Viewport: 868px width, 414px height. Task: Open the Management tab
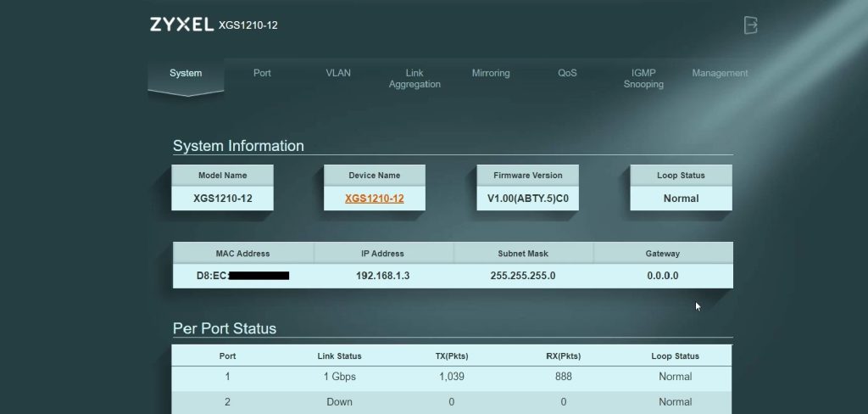click(720, 73)
